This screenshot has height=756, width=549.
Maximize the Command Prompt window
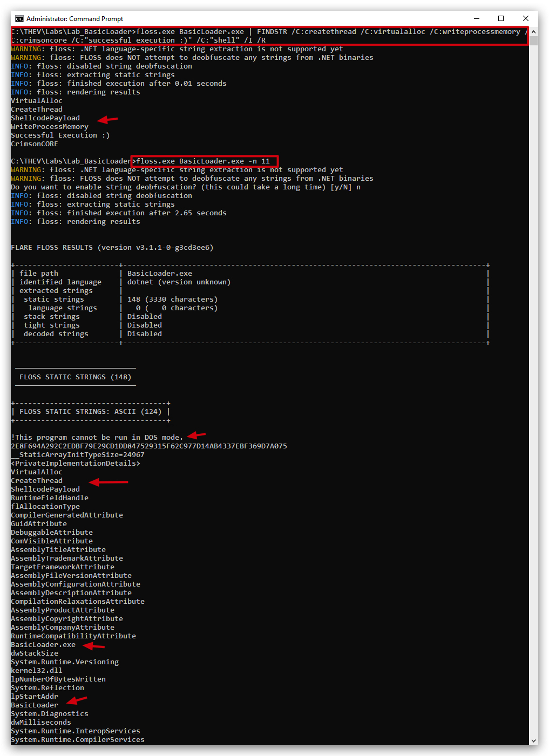pos(501,18)
